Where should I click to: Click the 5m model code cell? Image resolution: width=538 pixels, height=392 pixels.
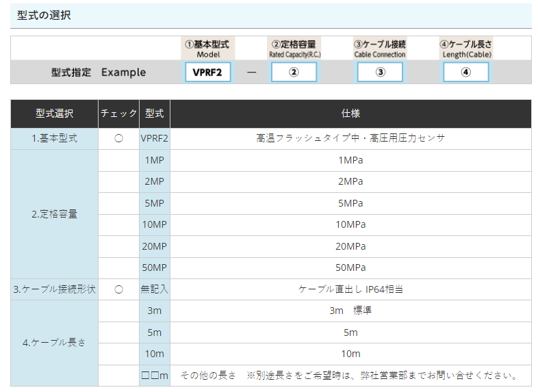[x=155, y=332]
